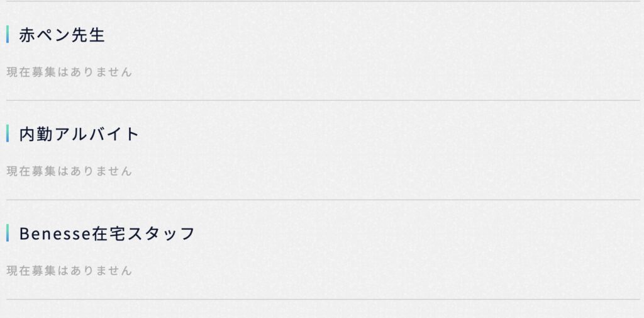Click the 赤ペン characters in the first heading
This screenshot has height=318, width=644.
click(x=45, y=35)
